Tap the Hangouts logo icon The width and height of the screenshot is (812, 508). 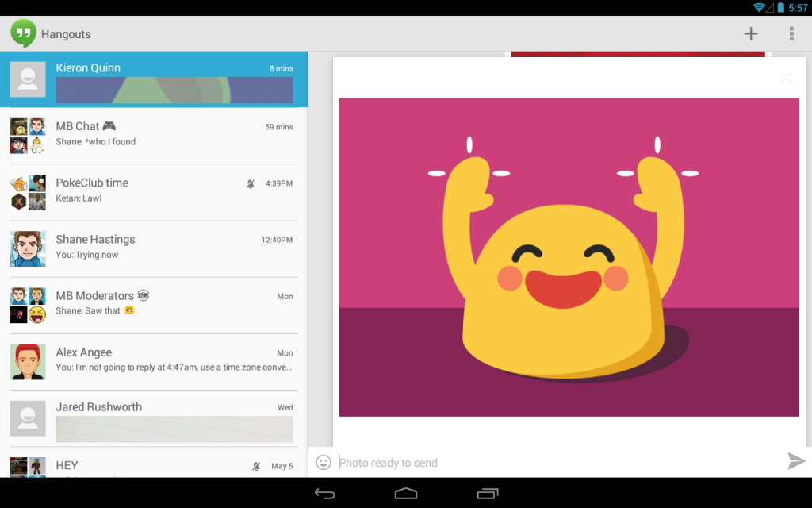click(x=23, y=33)
